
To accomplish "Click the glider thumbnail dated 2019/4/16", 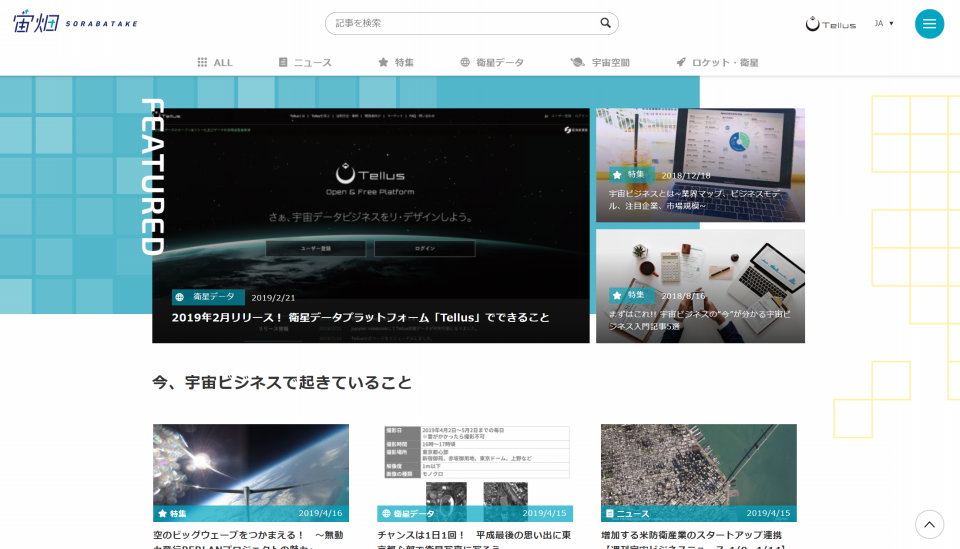I will point(251,465).
